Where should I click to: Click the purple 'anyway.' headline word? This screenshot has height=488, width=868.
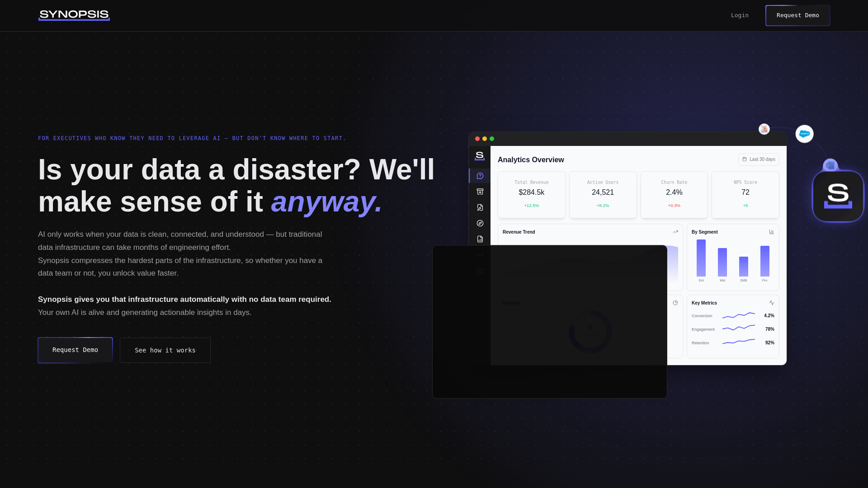(x=326, y=202)
